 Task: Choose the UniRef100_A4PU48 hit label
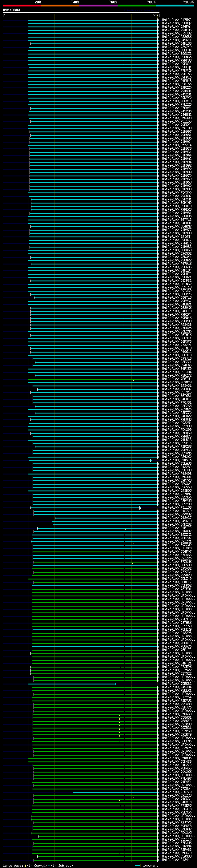176,81
